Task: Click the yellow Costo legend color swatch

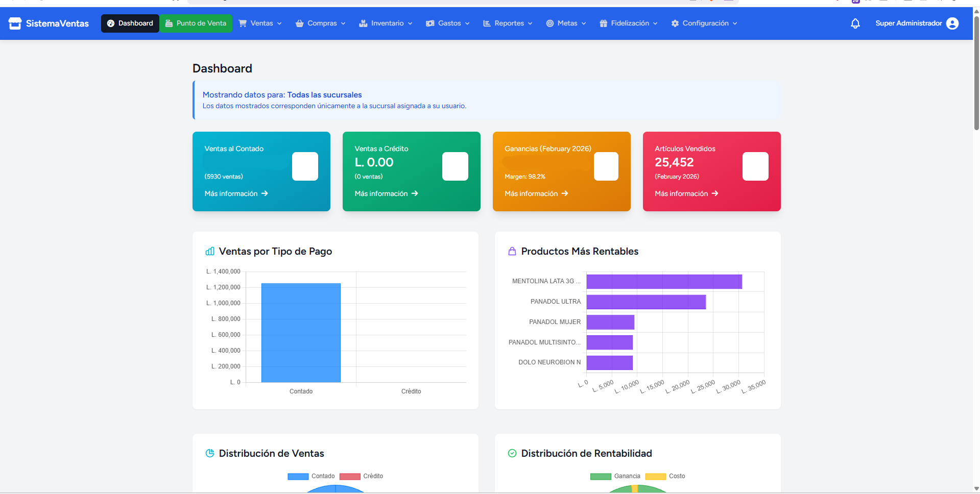Action: tap(655, 477)
